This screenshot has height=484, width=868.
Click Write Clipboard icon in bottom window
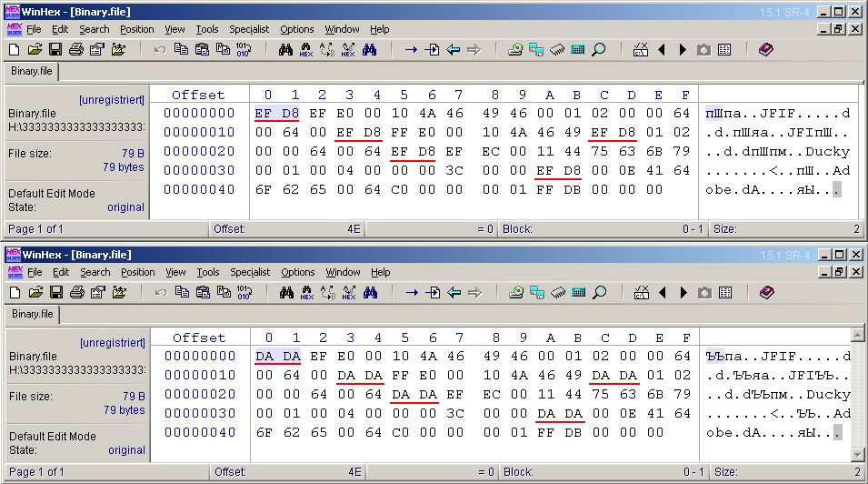tap(224, 293)
